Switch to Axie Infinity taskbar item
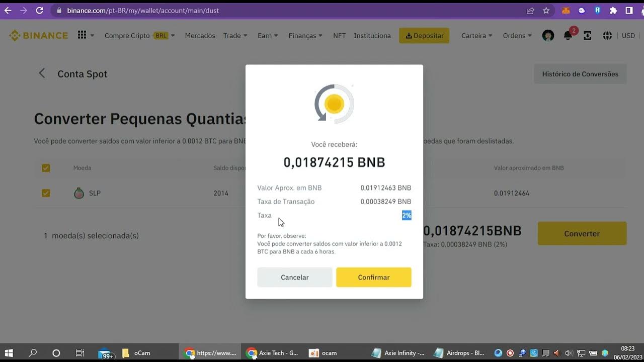The width and height of the screenshot is (644, 362). click(397, 353)
